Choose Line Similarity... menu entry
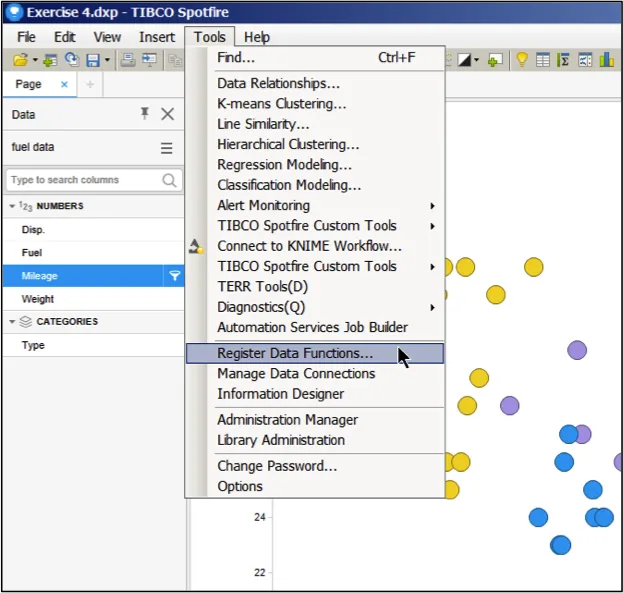The image size is (623, 593). 315,124
